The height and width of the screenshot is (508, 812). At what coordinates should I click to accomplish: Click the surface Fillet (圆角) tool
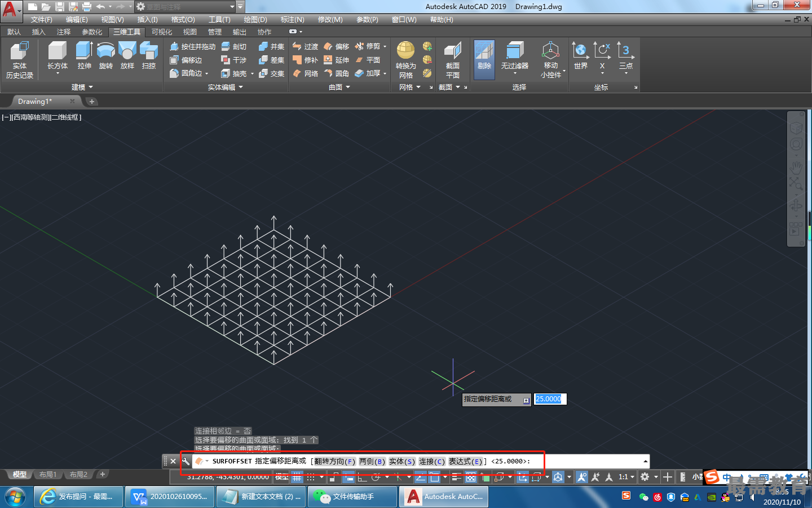point(336,73)
